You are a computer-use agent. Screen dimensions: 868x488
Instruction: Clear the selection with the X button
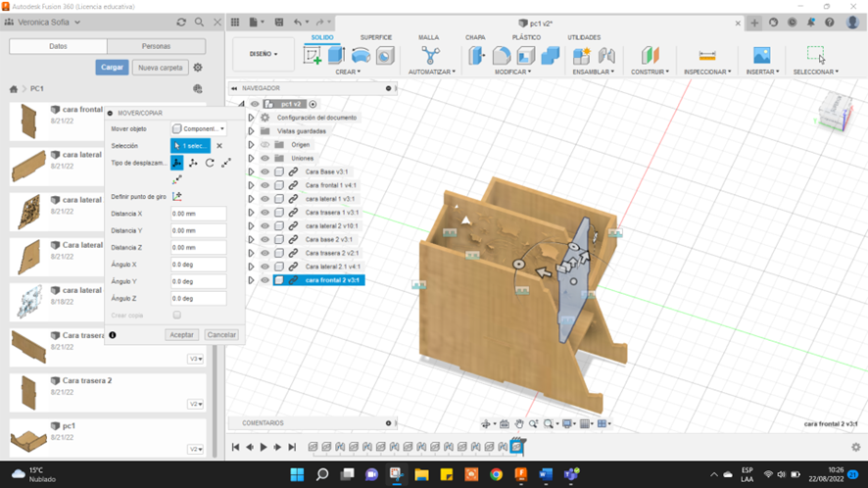click(219, 146)
